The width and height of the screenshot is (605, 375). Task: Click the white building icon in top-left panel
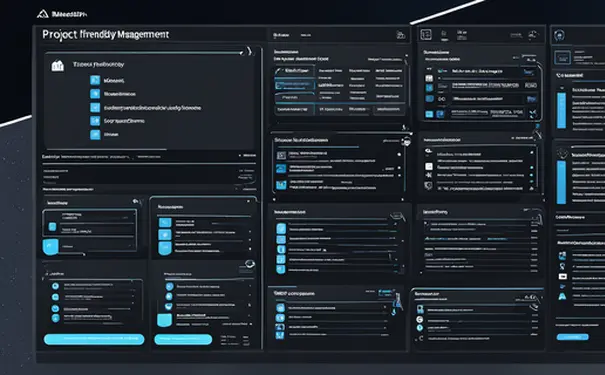(x=57, y=66)
